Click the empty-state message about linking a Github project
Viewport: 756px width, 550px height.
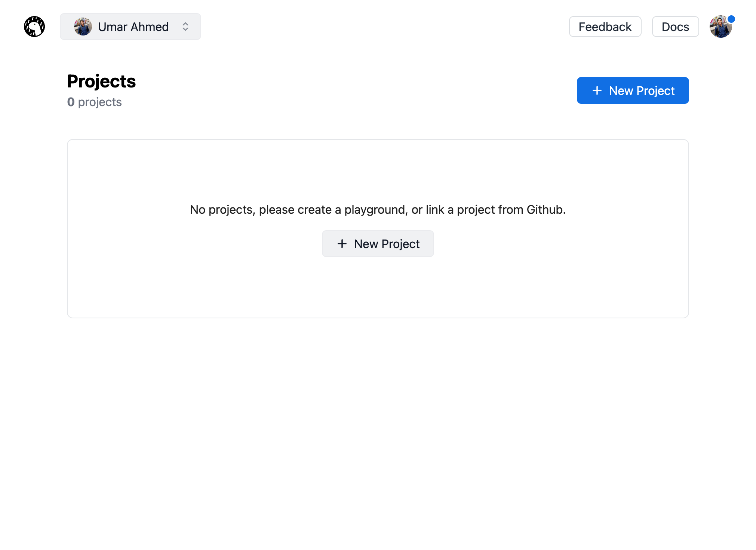click(378, 210)
